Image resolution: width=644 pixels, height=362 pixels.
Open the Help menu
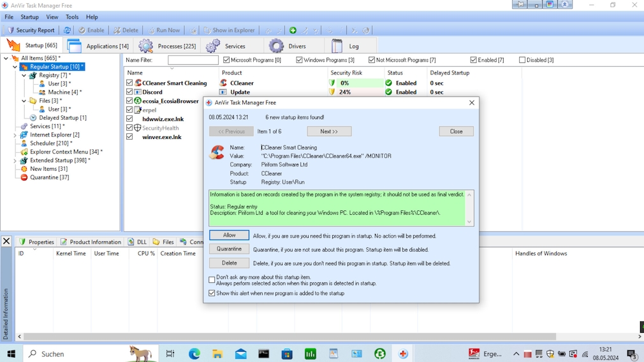[92, 17]
